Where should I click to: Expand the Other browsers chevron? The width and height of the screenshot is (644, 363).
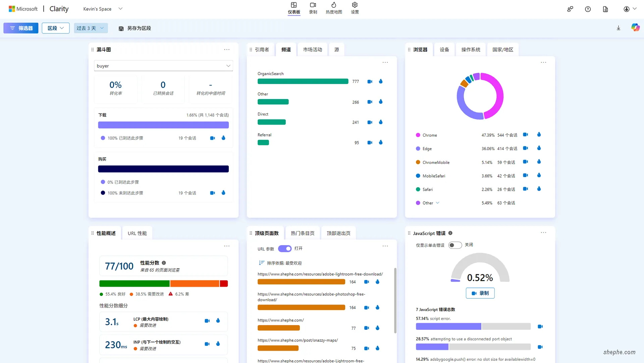click(437, 203)
